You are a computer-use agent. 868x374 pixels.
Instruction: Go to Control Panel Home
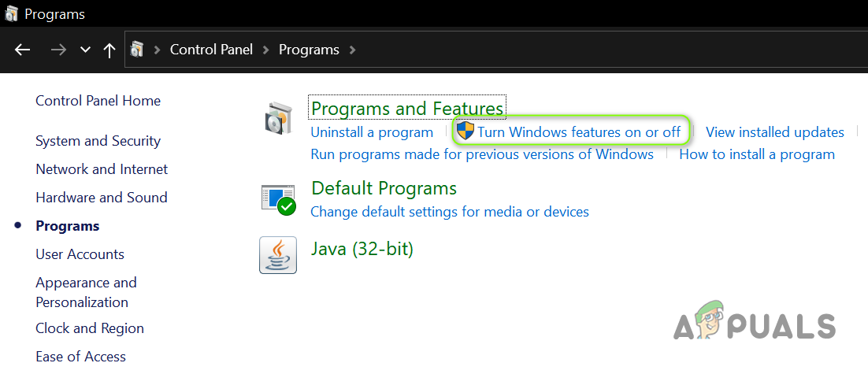tap(98, 101)
